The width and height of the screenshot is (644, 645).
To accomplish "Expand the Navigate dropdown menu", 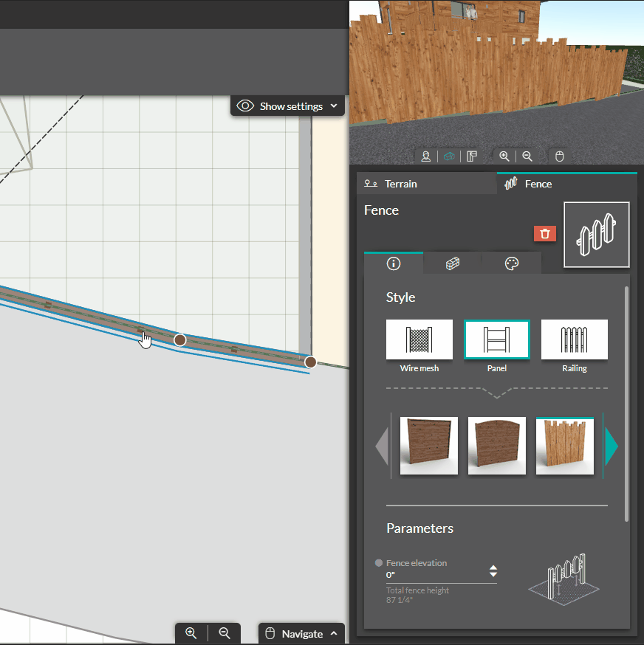I will point(301,633).
